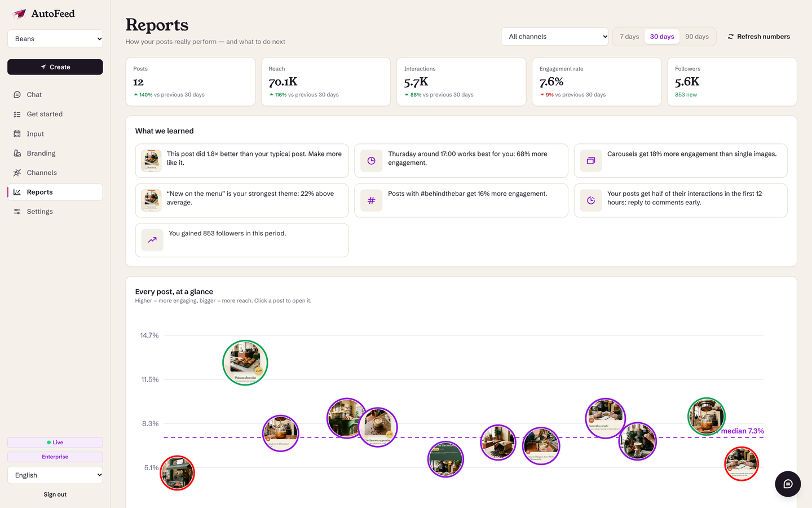This screenshot has height=508, width=812.
Task: Click the Get started checklist icon
Action: pyautogui.click(x=17, y=114)
